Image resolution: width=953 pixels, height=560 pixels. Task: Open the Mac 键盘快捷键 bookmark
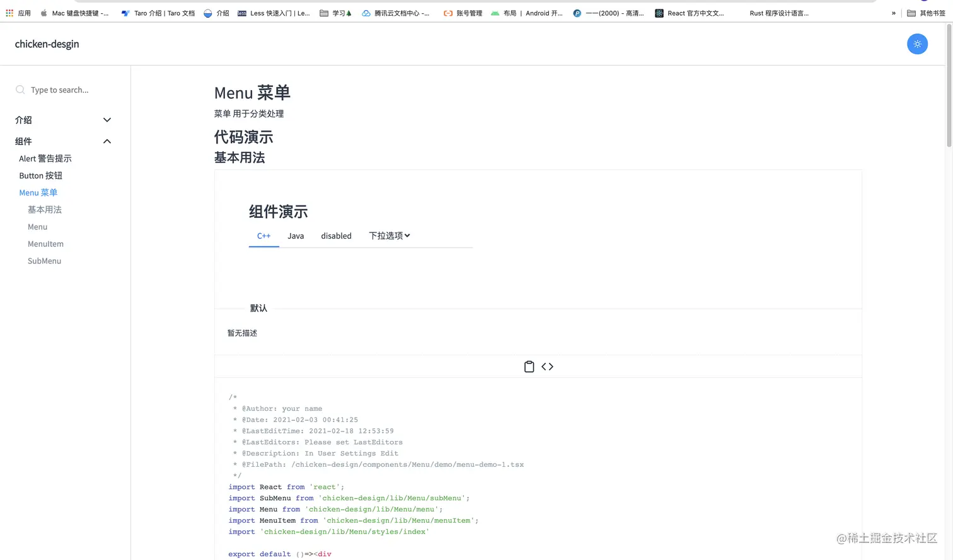[x=74, y=13]
